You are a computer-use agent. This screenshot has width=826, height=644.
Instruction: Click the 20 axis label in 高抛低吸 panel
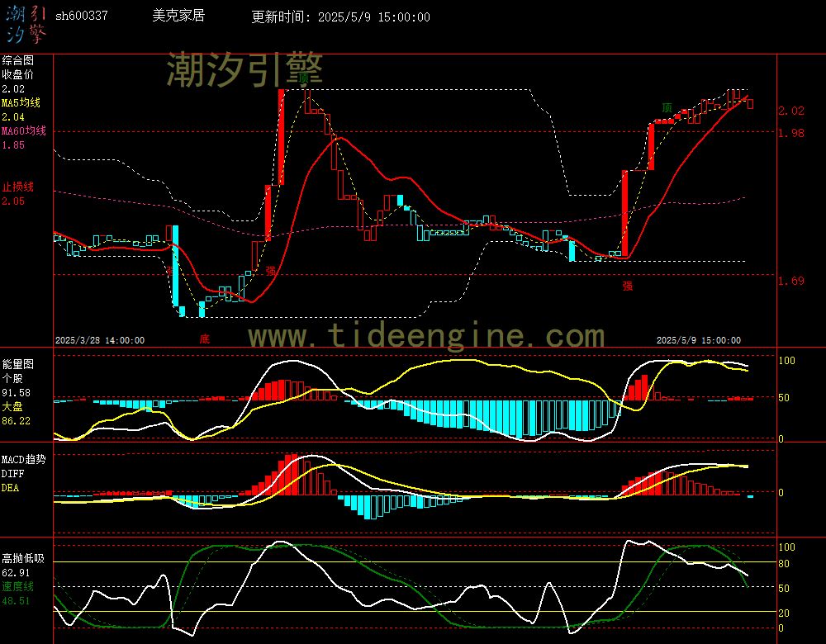pyautogui.click(x=784, y=613)
